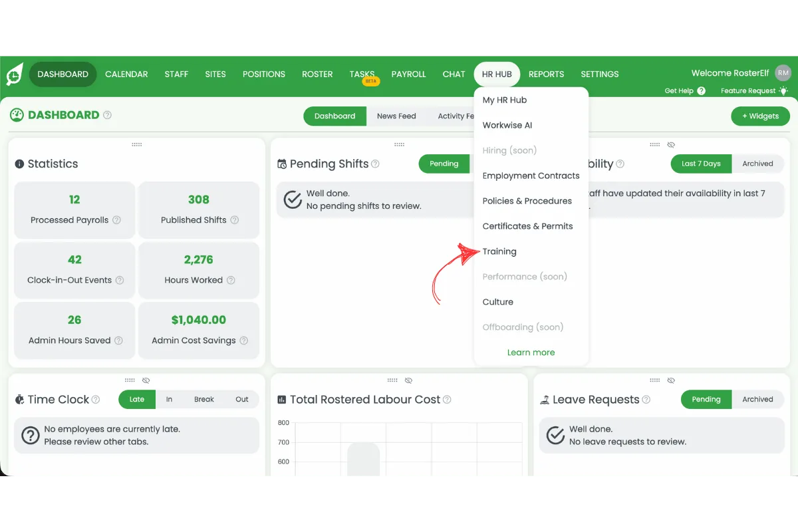The width and height of the screenshot is (798, 532).
Task: Open Policies & Procedures menu entry
Action: (x=527, y=201)
